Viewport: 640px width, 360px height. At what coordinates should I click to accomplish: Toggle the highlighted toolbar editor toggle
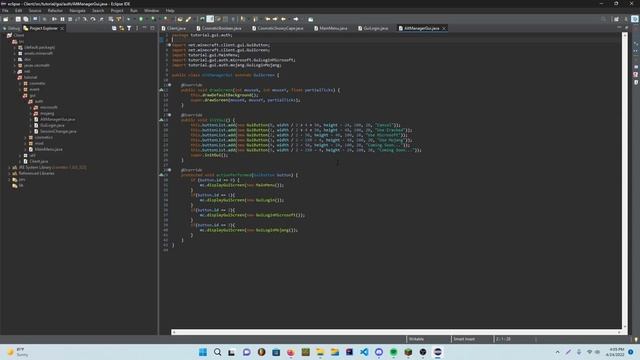coord(210,19)
